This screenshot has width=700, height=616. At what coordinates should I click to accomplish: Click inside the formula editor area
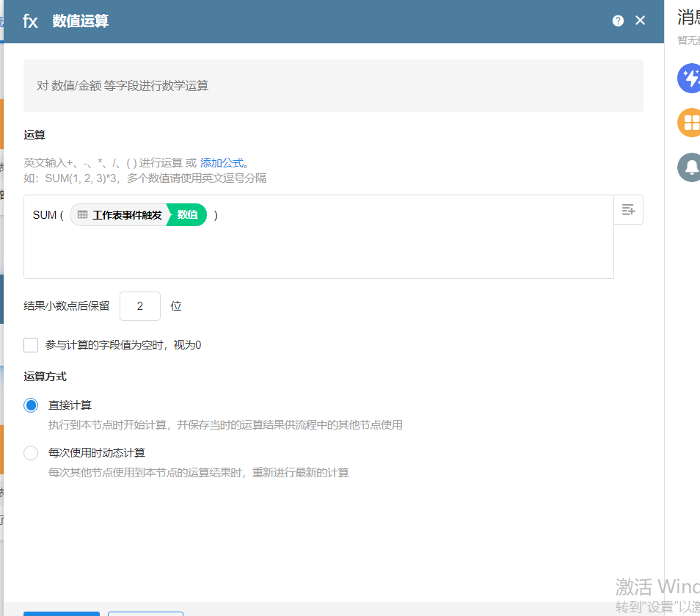[x=318, y=253]
